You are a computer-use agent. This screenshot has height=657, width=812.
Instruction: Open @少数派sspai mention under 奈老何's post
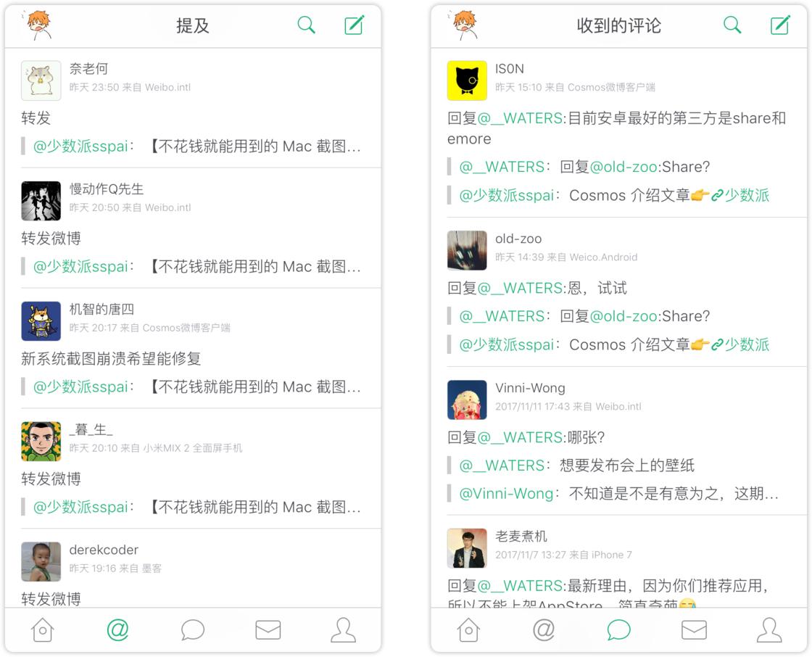point(80,146)
